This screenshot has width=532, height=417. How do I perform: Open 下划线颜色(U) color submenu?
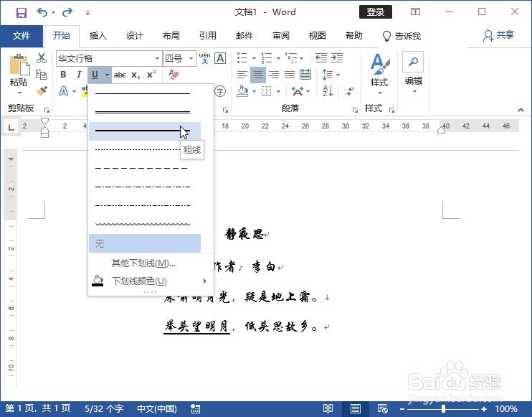coord(150,281)
